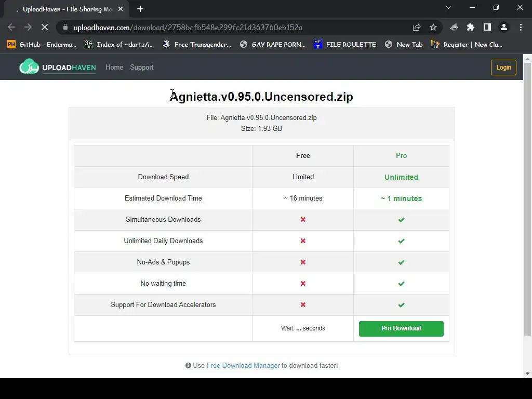
Task: Go to the Home nav link
Action: click(x=114, y=67)
